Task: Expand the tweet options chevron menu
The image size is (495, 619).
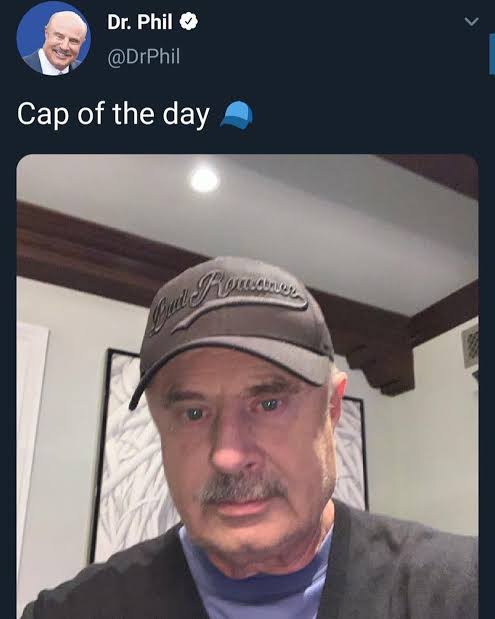Action: pyautogui.click(x=471, y=21)
